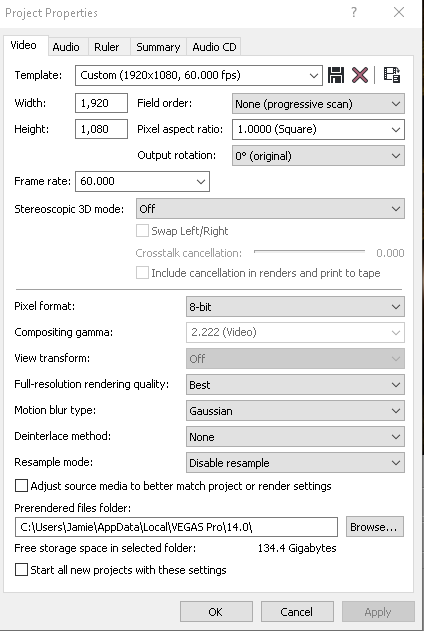The image size is (424, 631).
Task: Enable Adjust source media to match project checkbox
Action: pos(21,486)
